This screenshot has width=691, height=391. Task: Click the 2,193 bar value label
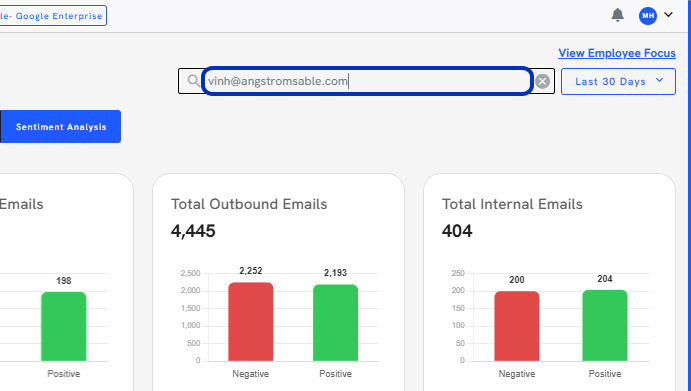tap(335, 273)
